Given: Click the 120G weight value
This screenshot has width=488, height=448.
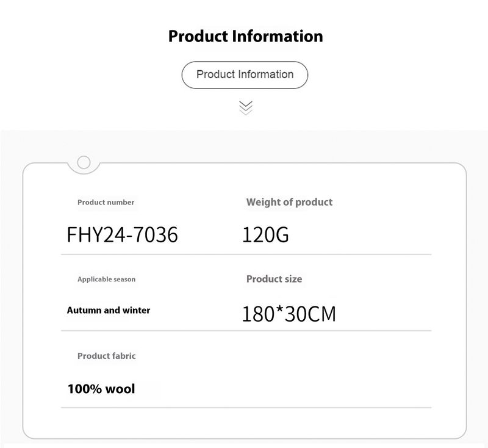Looking at the screenshot, I should pos(265,234).
